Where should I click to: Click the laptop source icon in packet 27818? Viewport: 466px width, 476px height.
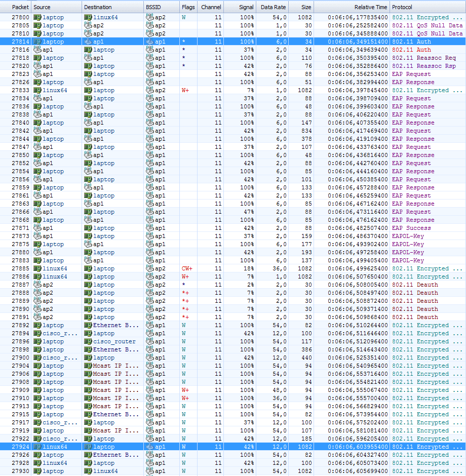(x=37, y=58)
